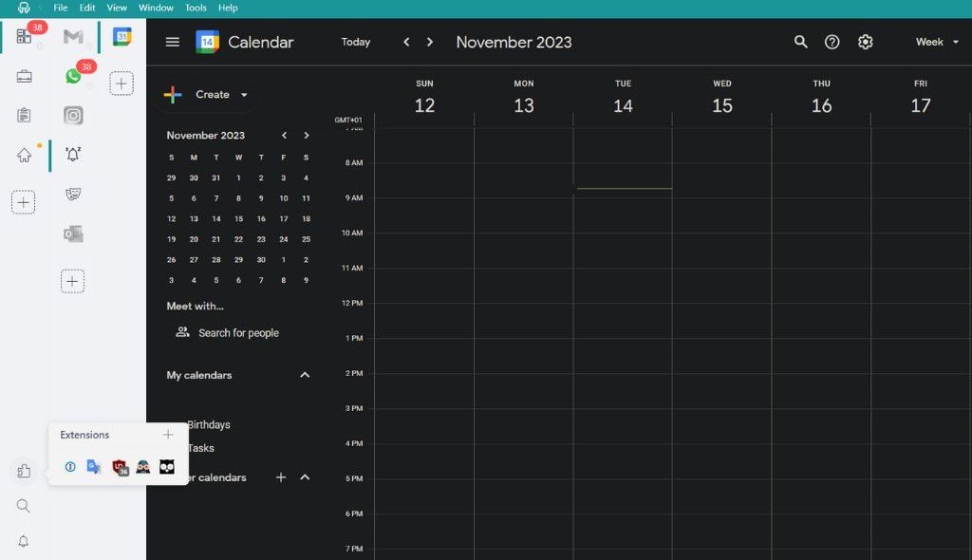The image size is (972, 560).
Task: Show next month in mini calendar
Action: tap(307, 135)
